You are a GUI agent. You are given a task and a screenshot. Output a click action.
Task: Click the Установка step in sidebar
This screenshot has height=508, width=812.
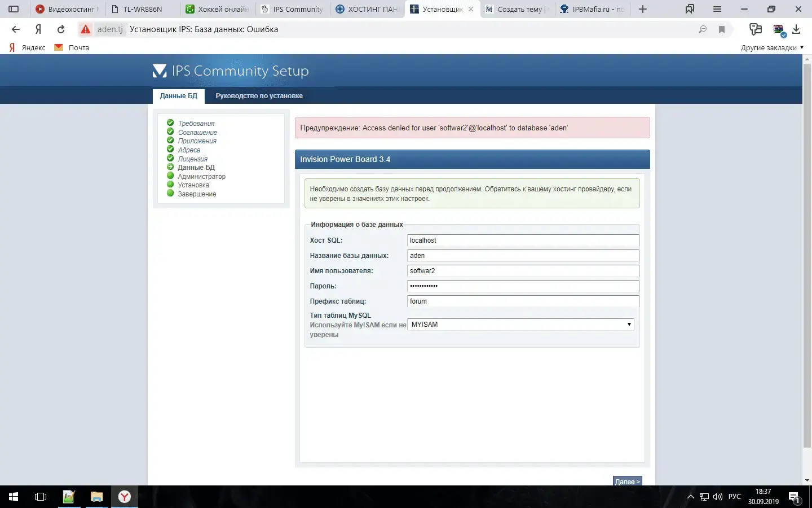193,185
